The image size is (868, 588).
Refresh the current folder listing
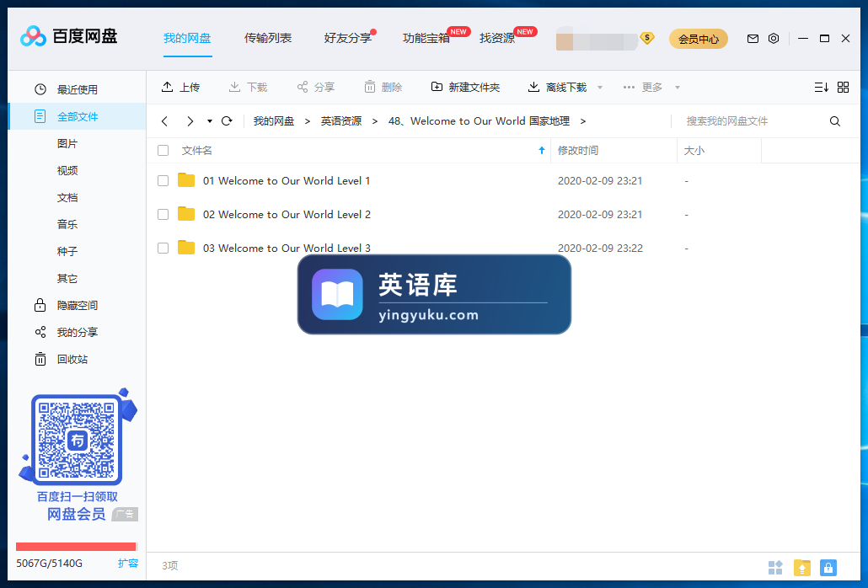pos(227,121)
